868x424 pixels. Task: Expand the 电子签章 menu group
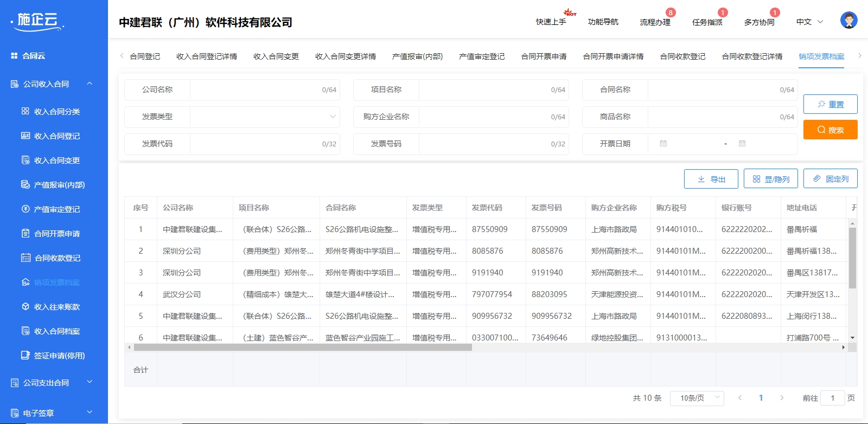pos(90,413)
